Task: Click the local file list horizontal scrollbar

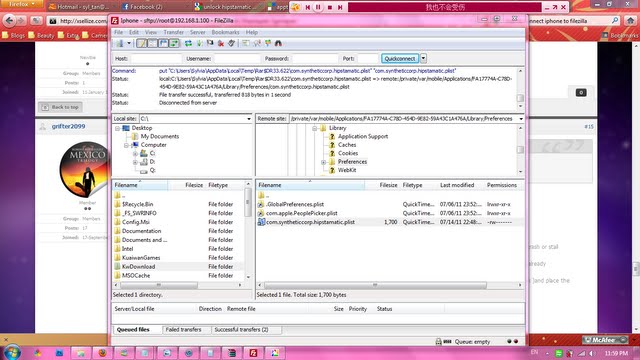Action: [x=159, y=285]
